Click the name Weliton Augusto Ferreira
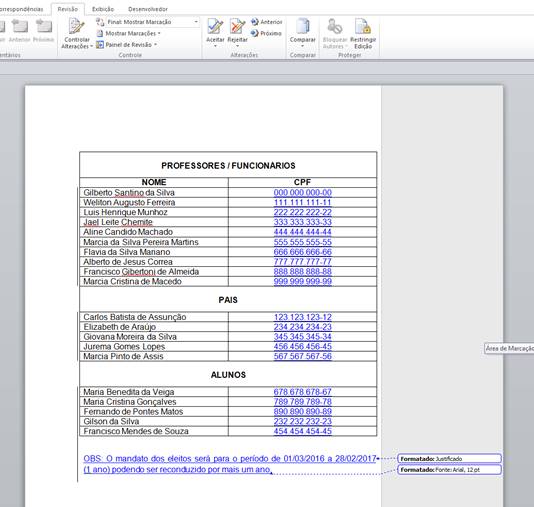This screenshot has height=507, width=534. (129, 203)
